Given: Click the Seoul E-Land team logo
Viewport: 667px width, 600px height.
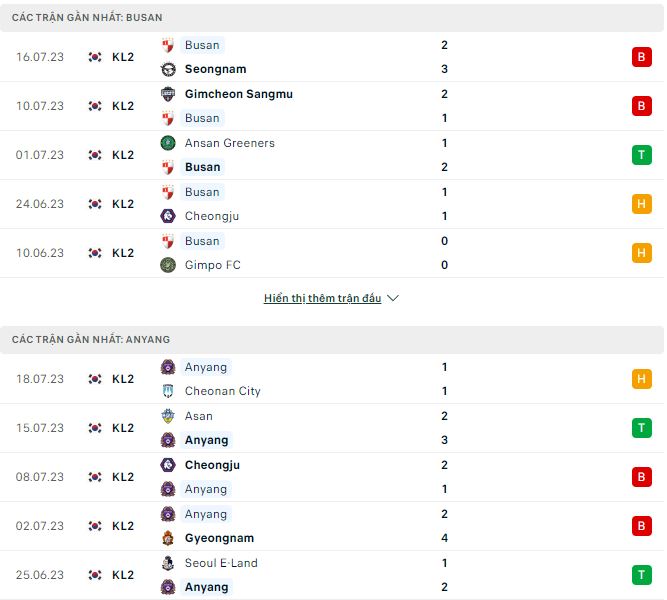Looking at the screenshot, I should pos(168,563).
